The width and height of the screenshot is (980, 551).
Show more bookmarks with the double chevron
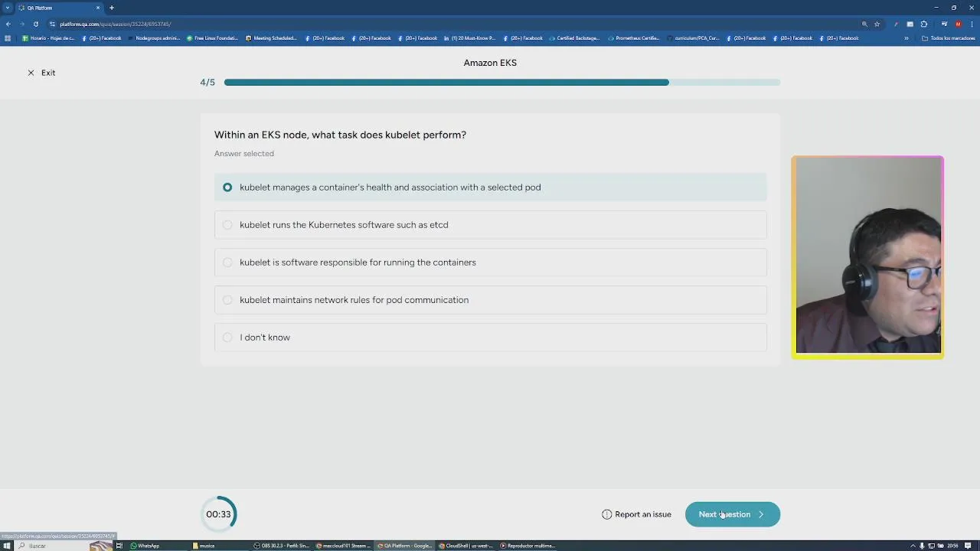point(906,38)
